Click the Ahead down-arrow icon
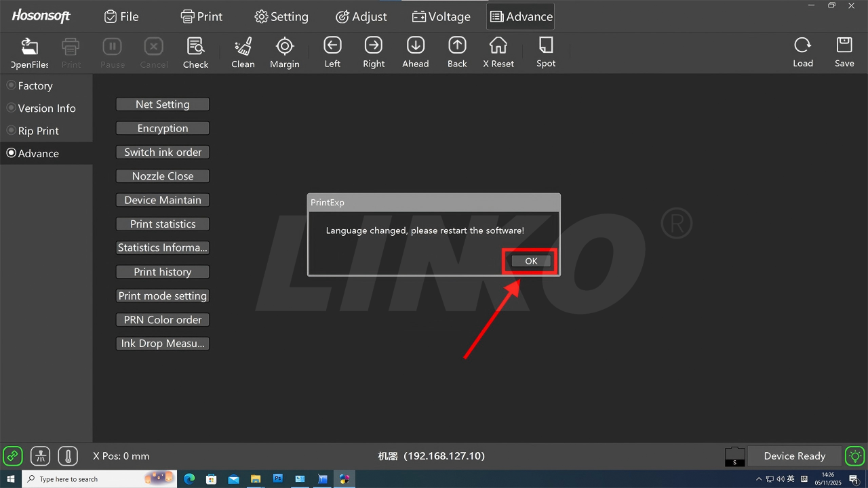This screenshot has height=488, width=868. click(x=415, y=45)
